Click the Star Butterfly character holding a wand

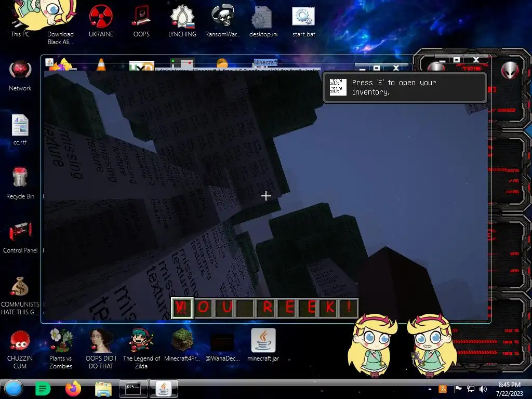pyautogui.click(x=432, y=345)
